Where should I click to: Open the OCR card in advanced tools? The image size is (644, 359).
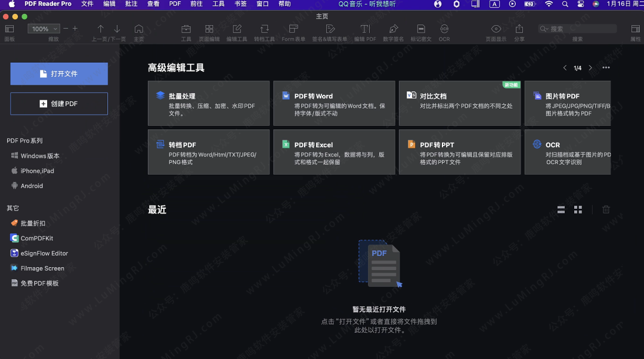click(568, 152)
